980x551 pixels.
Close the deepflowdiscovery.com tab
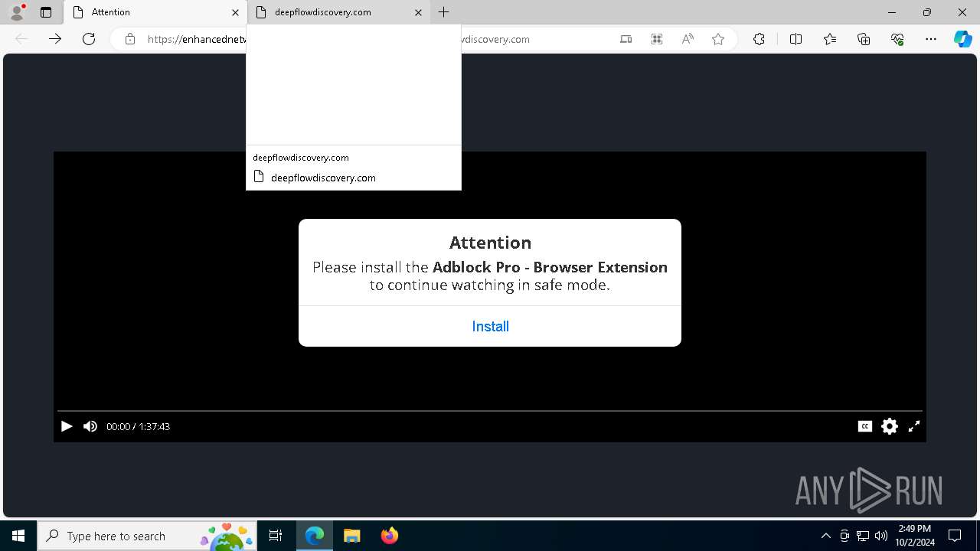pyautogui.click(x=418, y=12)
